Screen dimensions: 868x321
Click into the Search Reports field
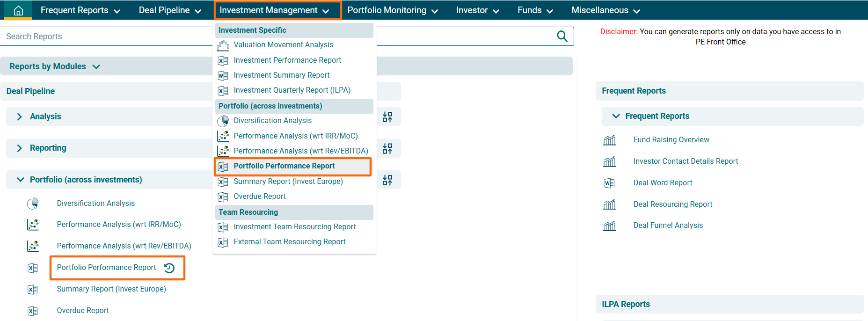click(108, 36)
